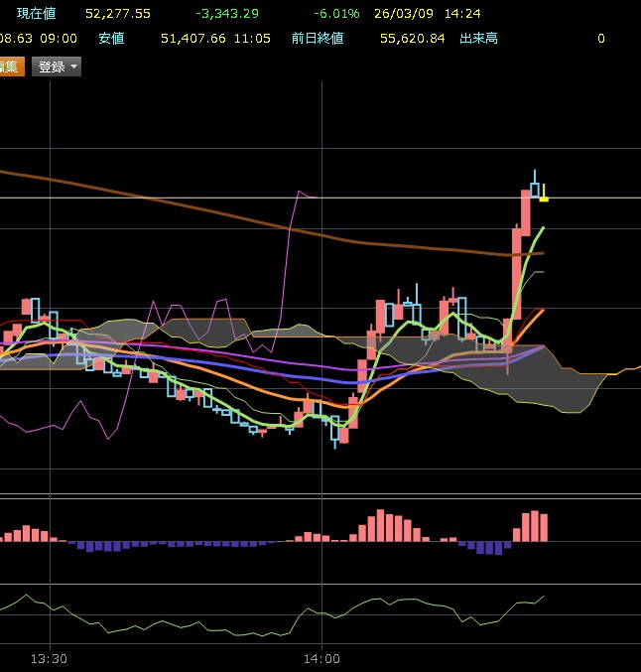Screen dimensions: 641x672
Task: Select the oscillator line in bottom panel
Action: (377, 602)
